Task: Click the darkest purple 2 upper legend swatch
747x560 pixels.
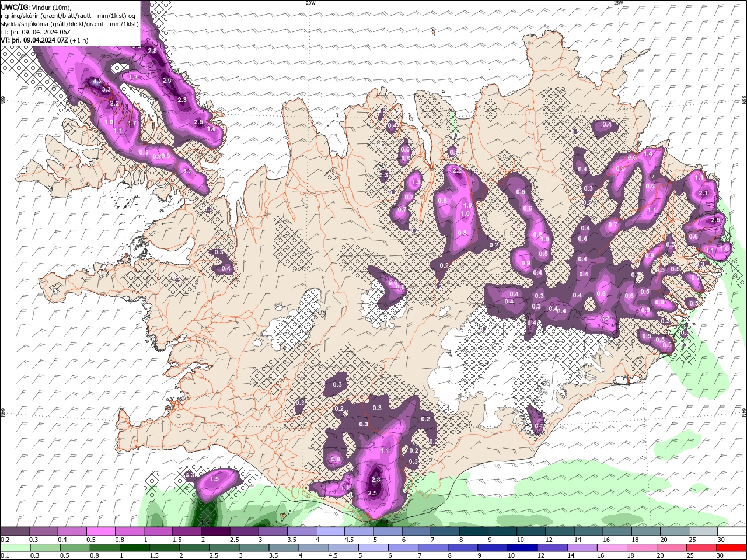Action: (215, 531)
